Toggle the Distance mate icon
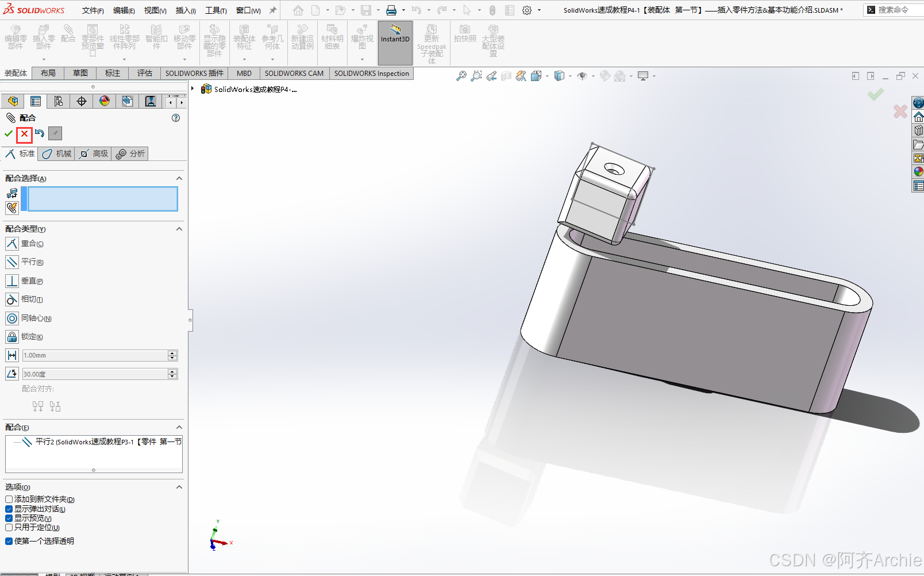 coord(12,355)
